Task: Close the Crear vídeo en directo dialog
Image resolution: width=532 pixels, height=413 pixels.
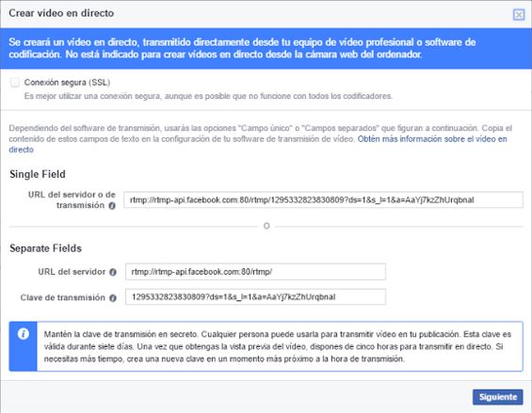Action: coord(519,14)
